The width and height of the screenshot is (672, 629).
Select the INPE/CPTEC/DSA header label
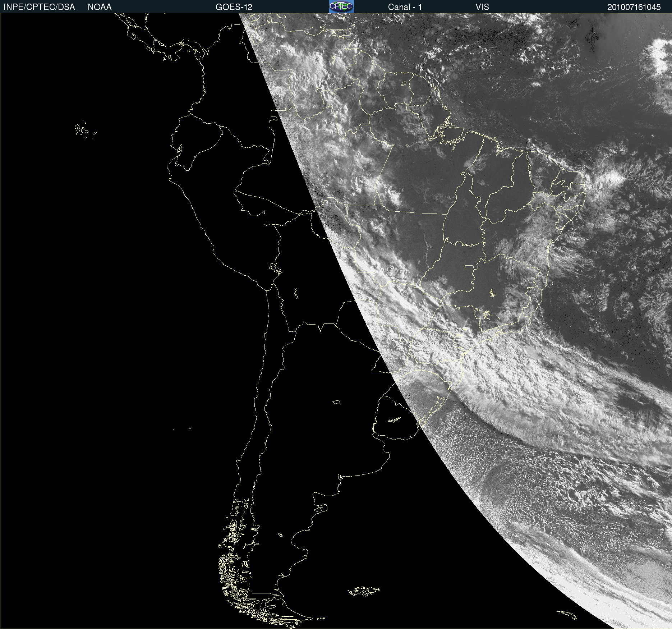[39, 7]
